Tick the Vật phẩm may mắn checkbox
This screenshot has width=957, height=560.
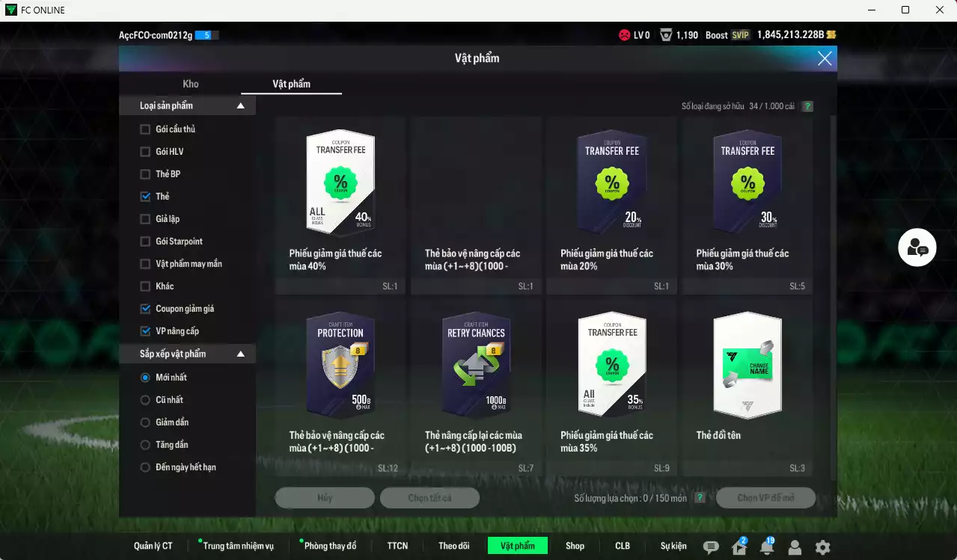pyautogui.click(x=145, y=264)
